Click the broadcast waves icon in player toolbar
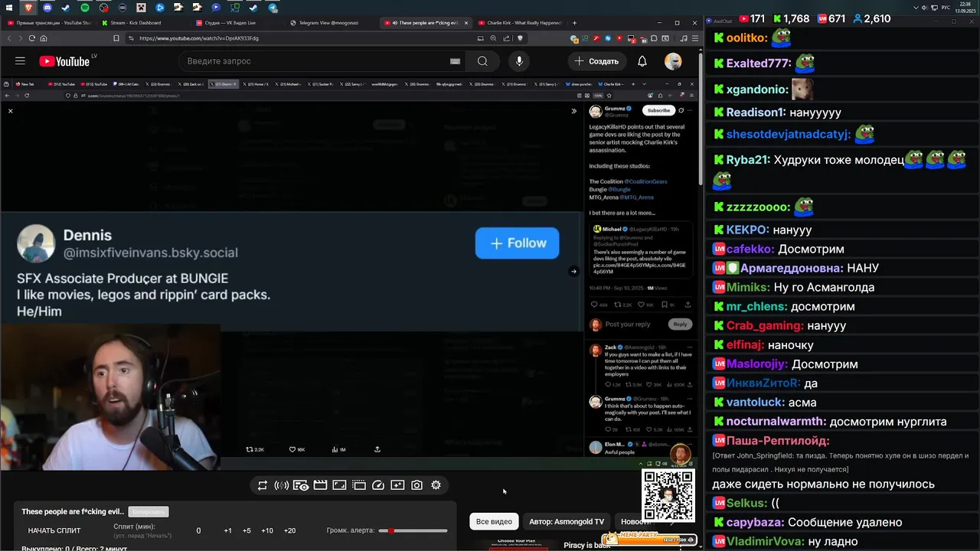980x551 pixels. 281,485
